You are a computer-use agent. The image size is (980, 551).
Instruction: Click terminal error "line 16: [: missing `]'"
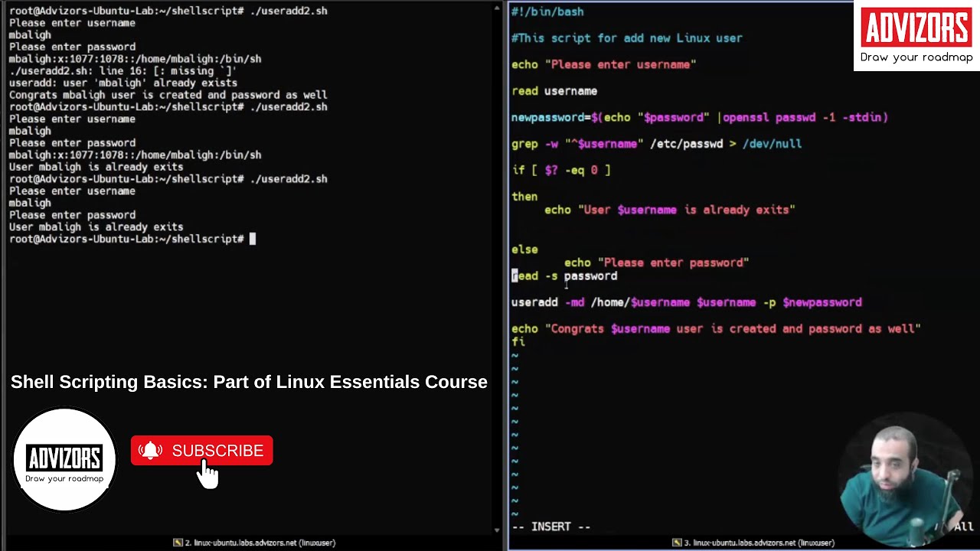[122, 71]
